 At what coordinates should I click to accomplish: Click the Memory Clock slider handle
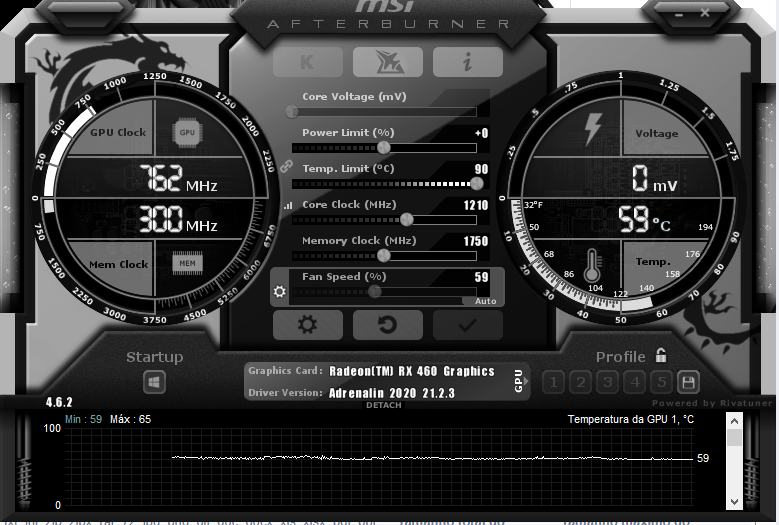tap(384, 256)
